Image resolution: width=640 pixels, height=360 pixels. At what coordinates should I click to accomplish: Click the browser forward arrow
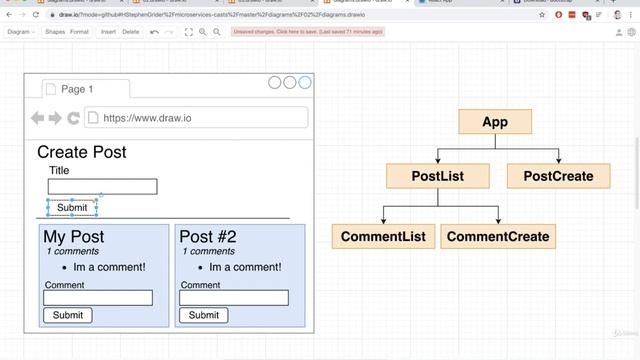[x=22, y=15]
